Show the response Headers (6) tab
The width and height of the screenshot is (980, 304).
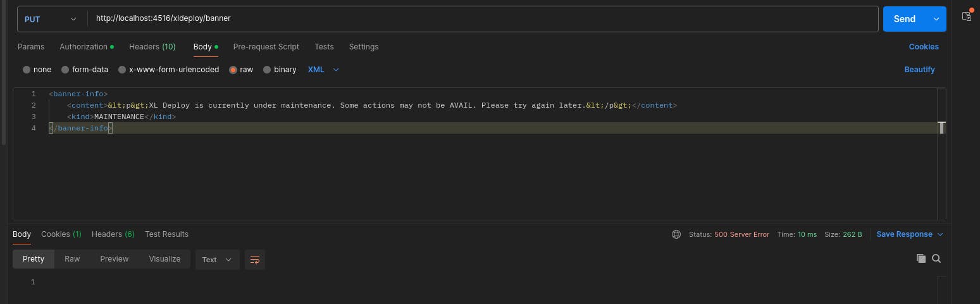[113, 234]
